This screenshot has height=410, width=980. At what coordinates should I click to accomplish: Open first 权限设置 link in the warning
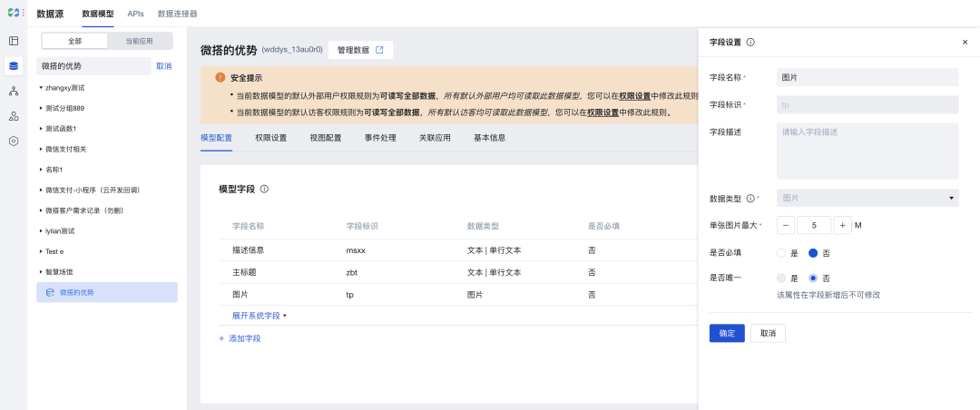coord(635,96)
